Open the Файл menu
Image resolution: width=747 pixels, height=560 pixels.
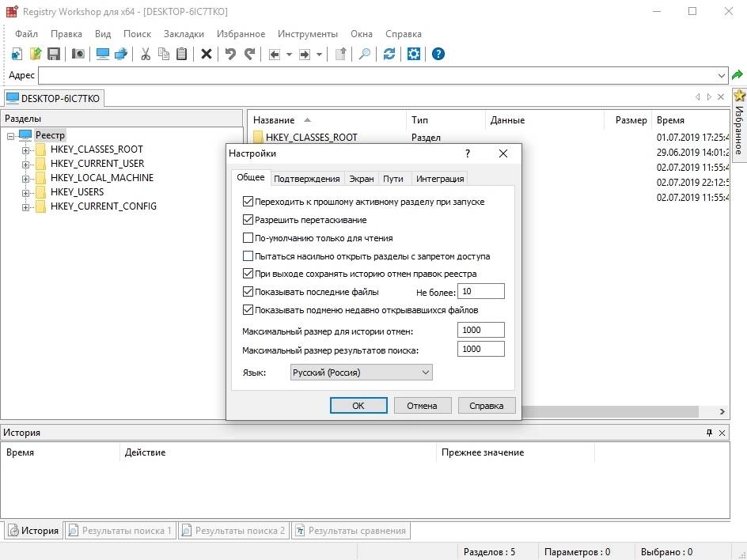pyautogui.click(x=26, y=34)
